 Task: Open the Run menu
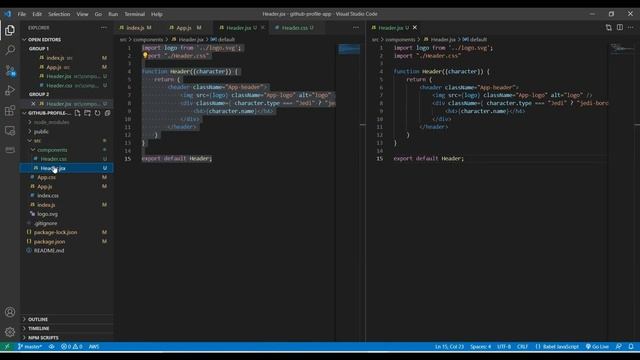pos(113,14)
